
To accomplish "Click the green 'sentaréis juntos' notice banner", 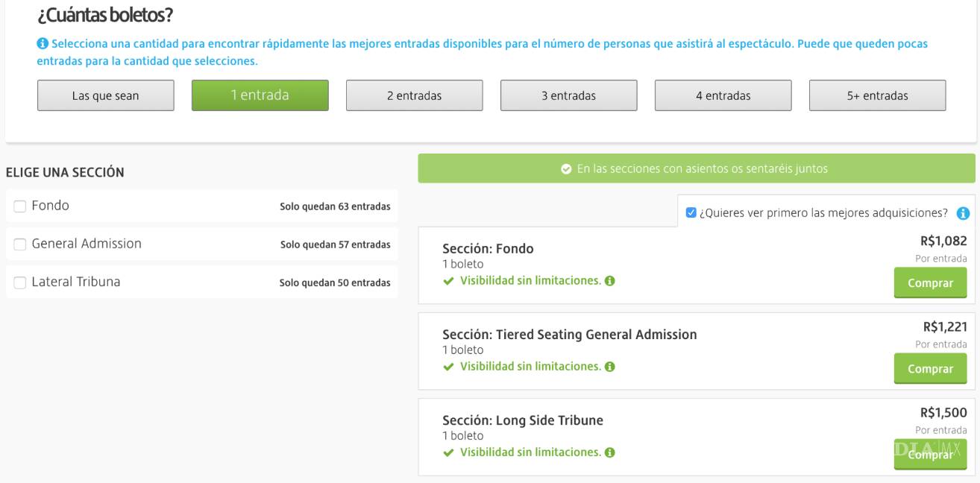I will pos(696,169).
